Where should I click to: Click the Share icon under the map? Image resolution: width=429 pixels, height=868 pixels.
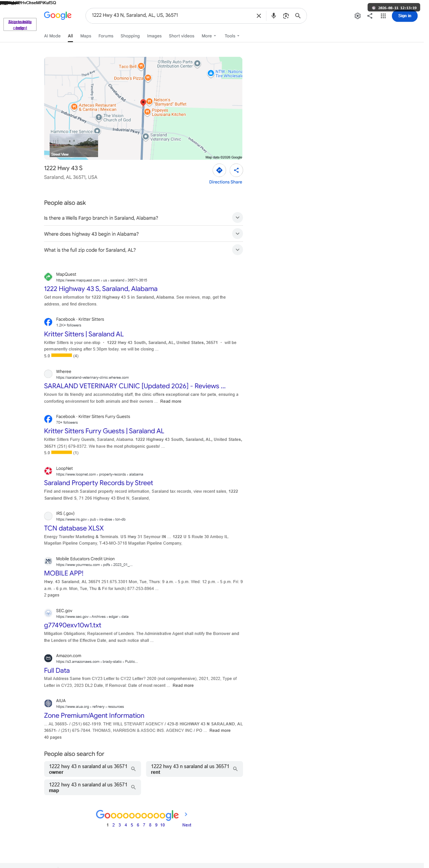(x=236, y=170)
